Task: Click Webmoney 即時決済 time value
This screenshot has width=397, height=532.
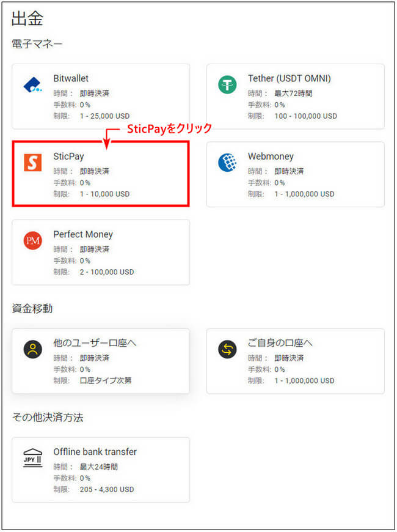Action: tap(289, 171)
